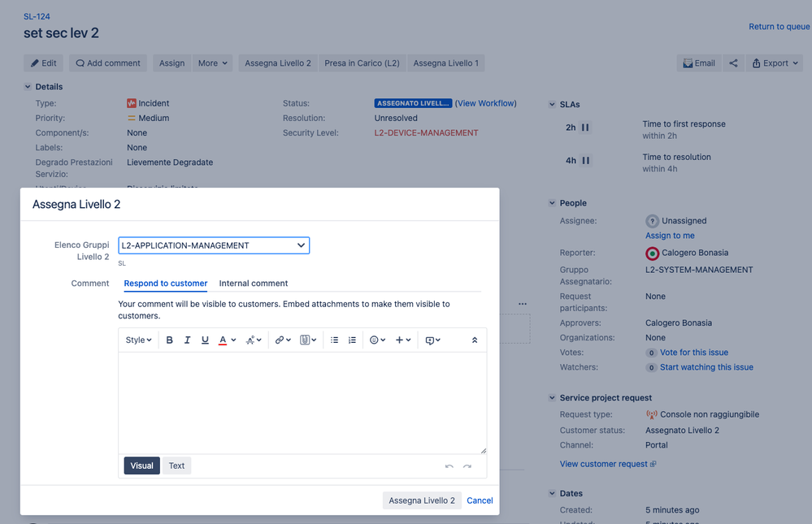
Task: Open canned responses dropdown icon
Action: click(432, 340)
